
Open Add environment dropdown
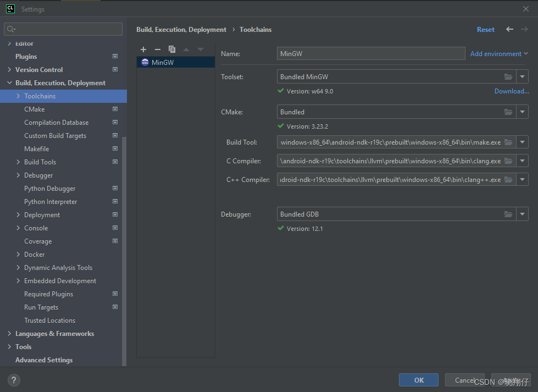click(499, 54)
